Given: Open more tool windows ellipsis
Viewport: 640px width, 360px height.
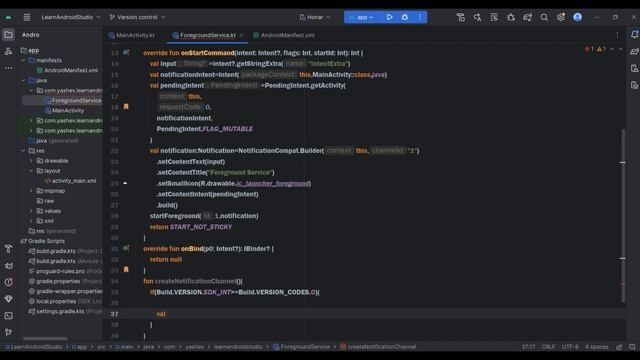Looking at the screenshot, I should click(8, 68).
